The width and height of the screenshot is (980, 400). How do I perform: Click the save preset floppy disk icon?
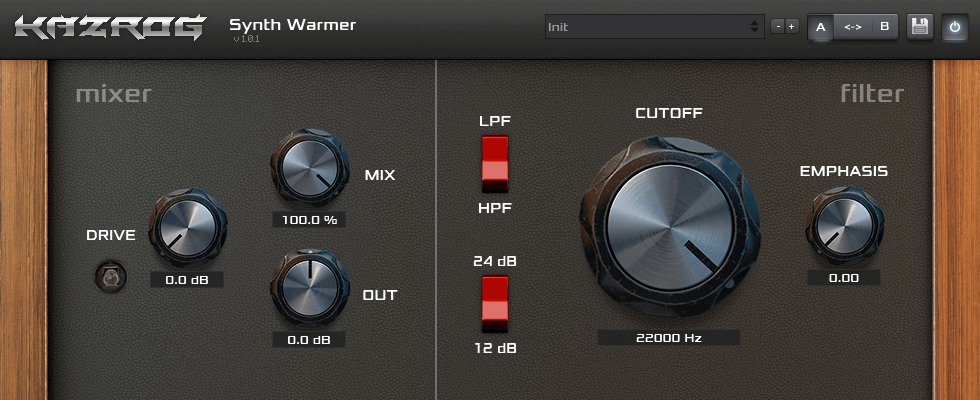pyautogui.click(x=920, y=28)
